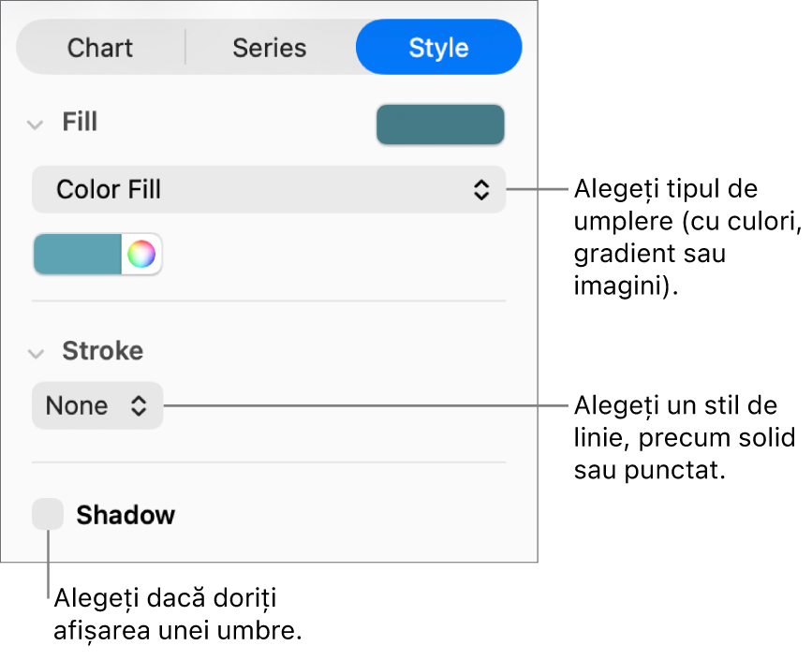Collapse the Fill section chevron
The width and height of the screenshot is (812, 660).
click(x=36, y=124)
